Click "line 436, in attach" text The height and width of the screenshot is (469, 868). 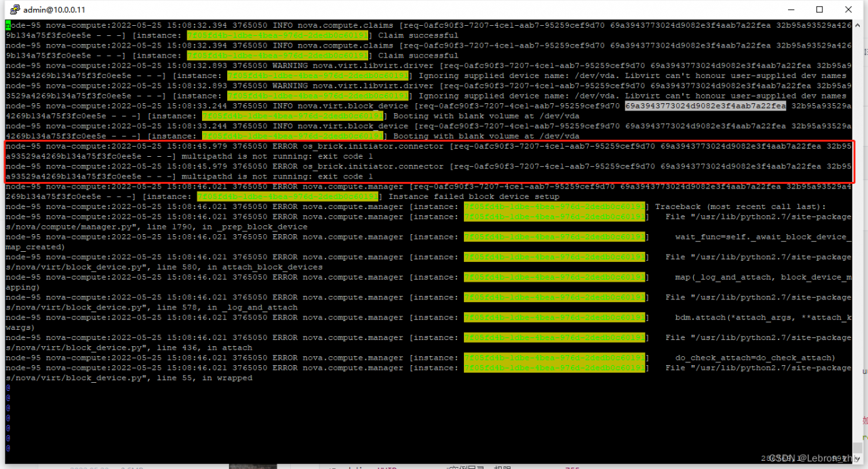(x=209, y=348)
